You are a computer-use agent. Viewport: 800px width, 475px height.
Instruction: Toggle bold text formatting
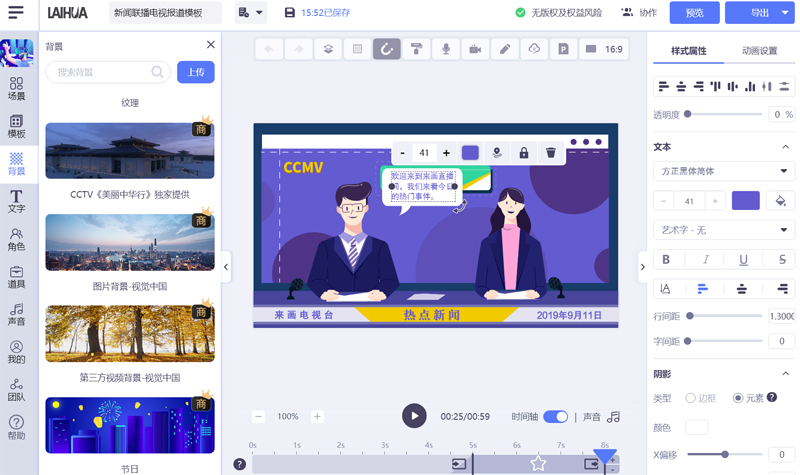click(x=666, y=260)
